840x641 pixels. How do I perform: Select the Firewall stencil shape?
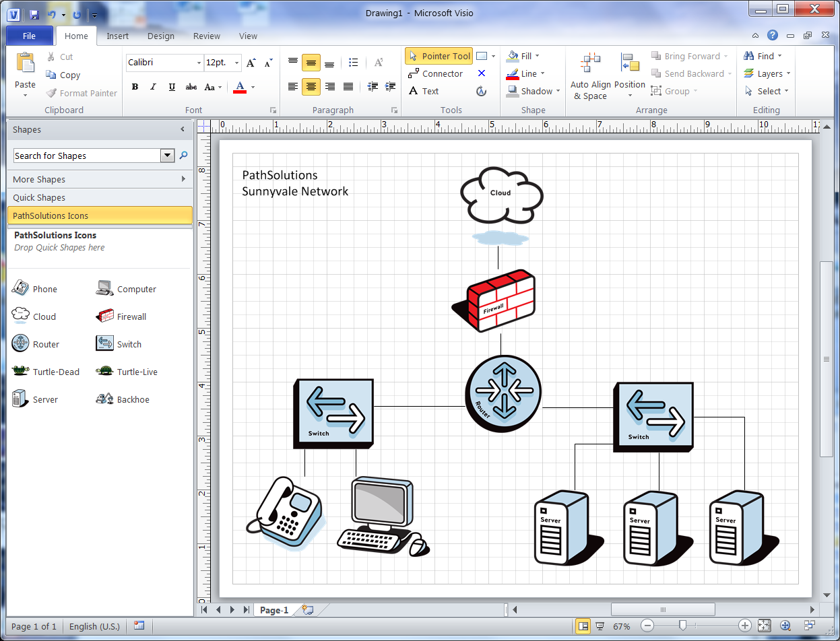click(x=122, y=316)
